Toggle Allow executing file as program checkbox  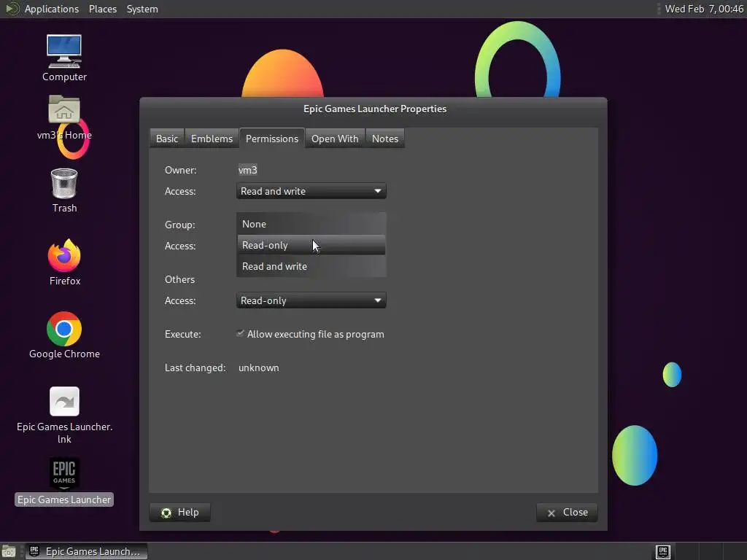click(240, 334)
